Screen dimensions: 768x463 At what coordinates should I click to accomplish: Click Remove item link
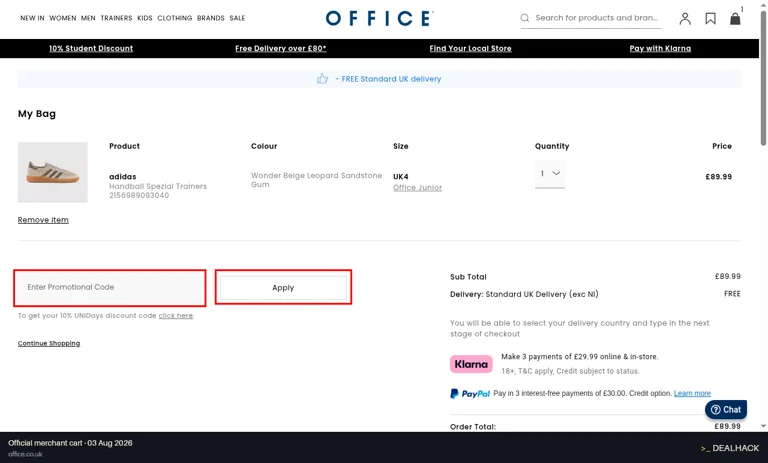coord(43,220)
